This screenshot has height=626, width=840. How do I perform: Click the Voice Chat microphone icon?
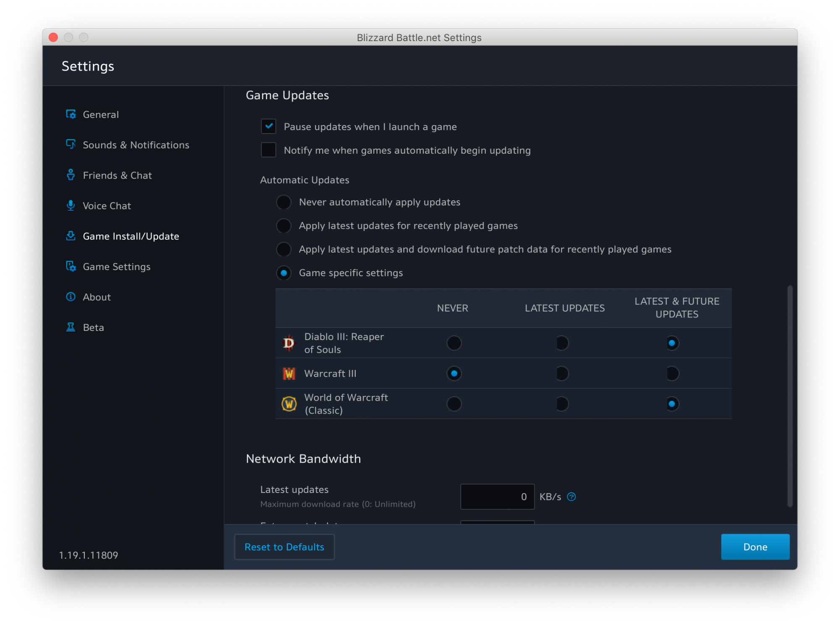click(x=71, y=205)
